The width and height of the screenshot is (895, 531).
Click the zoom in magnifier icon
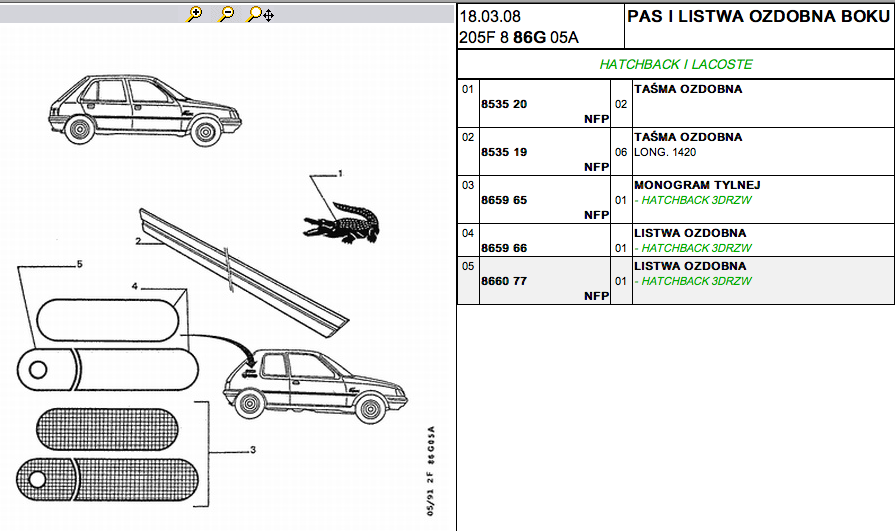[195, 14]
